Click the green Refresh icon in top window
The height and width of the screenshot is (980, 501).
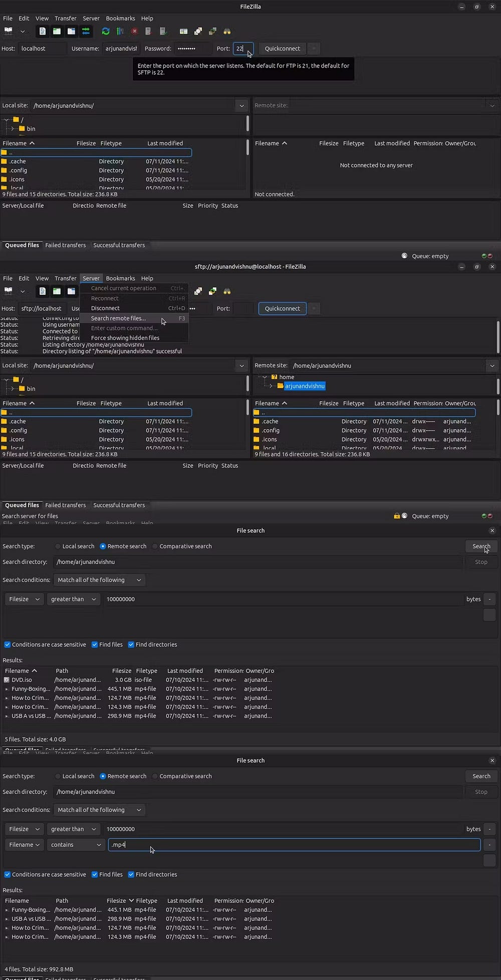[x=106, y=31]
